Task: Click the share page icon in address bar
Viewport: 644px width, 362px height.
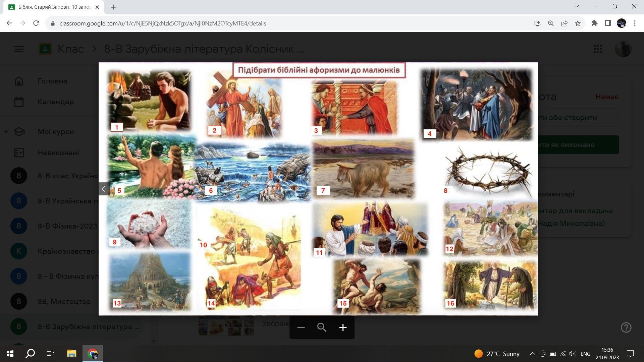Action: pos(564,23)
